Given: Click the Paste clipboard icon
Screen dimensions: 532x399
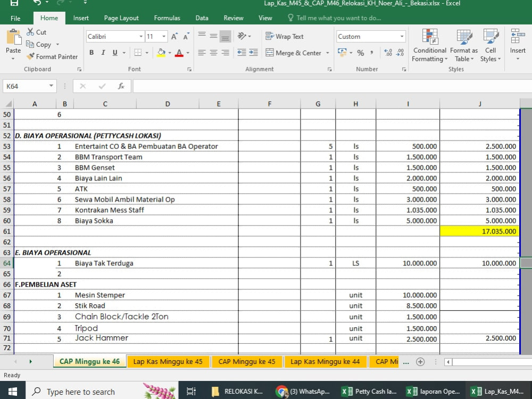Looking at the screenshot, I should click(x=14, y=37).
